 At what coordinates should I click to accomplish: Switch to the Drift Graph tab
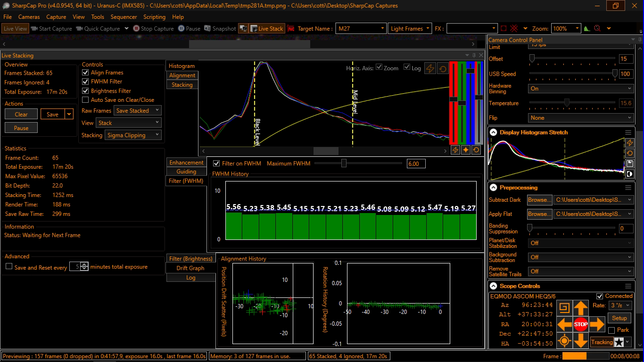pos(190,268)
